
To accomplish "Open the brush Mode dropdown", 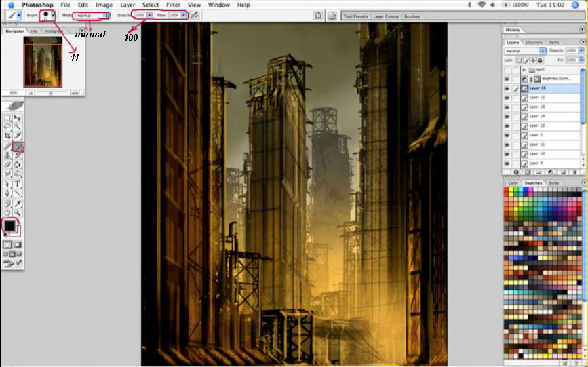I will pyautogui.click(x=91, y=16).
